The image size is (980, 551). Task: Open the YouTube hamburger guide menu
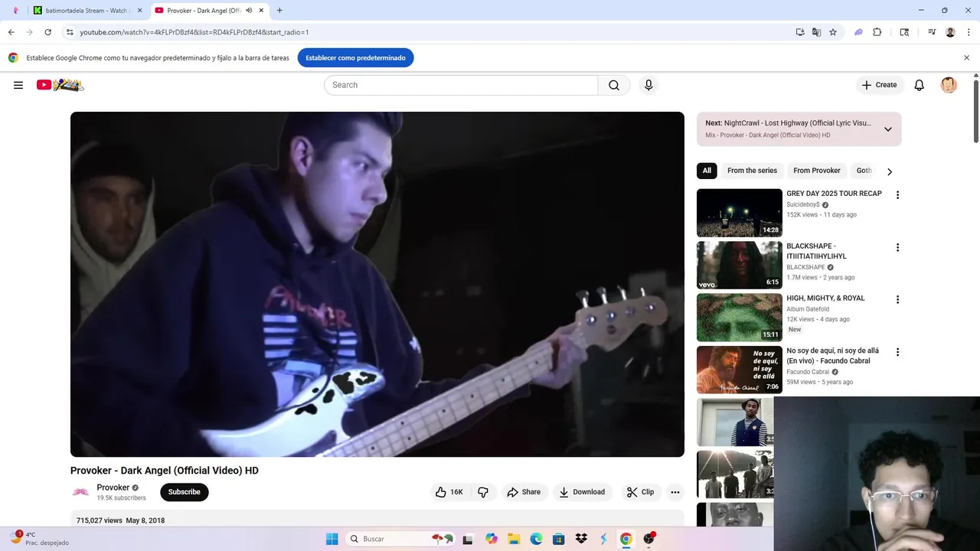coord(18,85)
